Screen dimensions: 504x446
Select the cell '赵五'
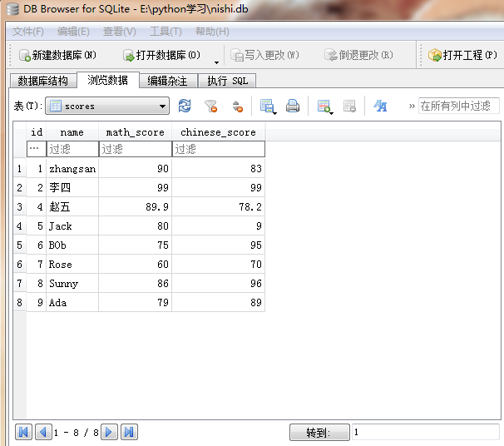pos(72,206)
